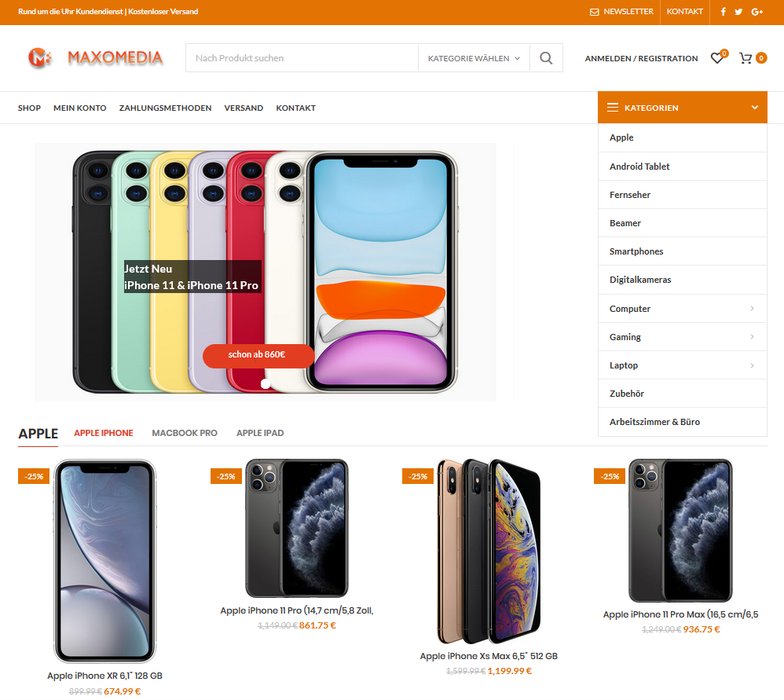Click the Newsletter envelope link
Image resolution: width=784 pixels, height=700 pixels.
coord(621,12)
